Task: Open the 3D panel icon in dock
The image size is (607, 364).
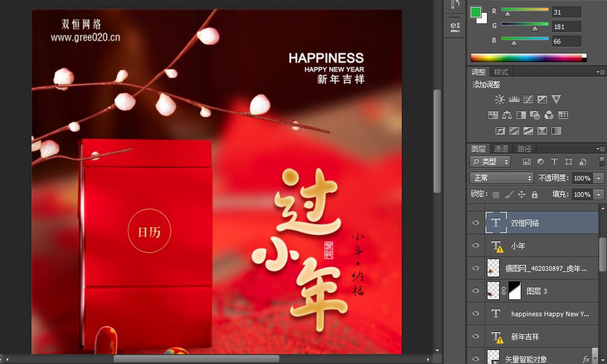Action: pos(455,26)
